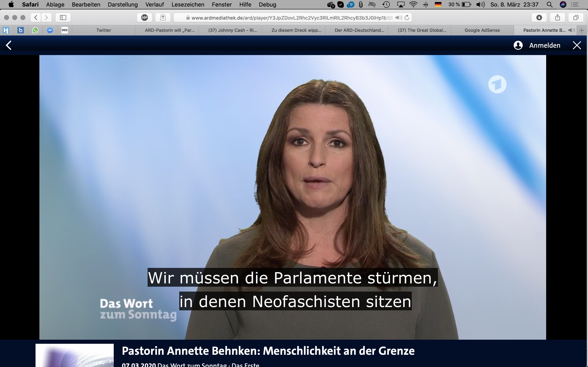Viewport: 588px width, 367px height.
Task: Open the Share sheet icon
Action: [x=557, y=18]
